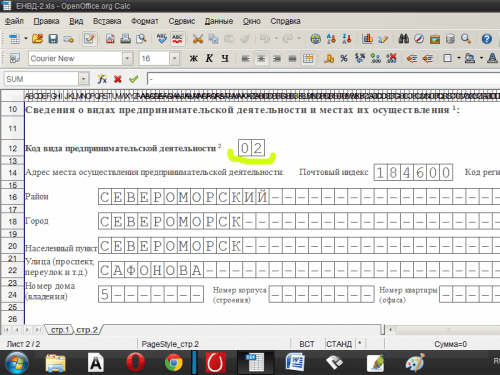Open Data Sources cylinder icon
The width and height of the screenshot is (500, 375).
pyautogui.click(x=450, y=39)
